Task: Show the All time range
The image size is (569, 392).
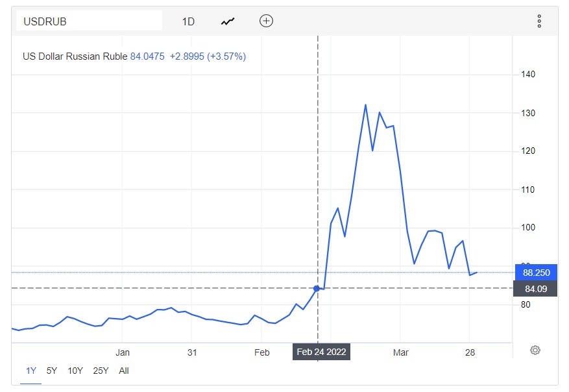Action: [124, 371]
